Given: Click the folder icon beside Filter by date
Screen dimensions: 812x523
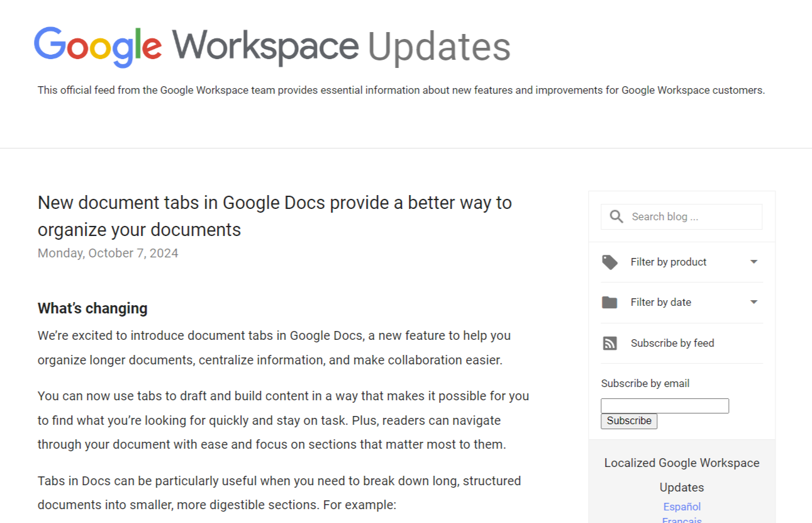Looking at the screenshot, I should click(609, 302).
